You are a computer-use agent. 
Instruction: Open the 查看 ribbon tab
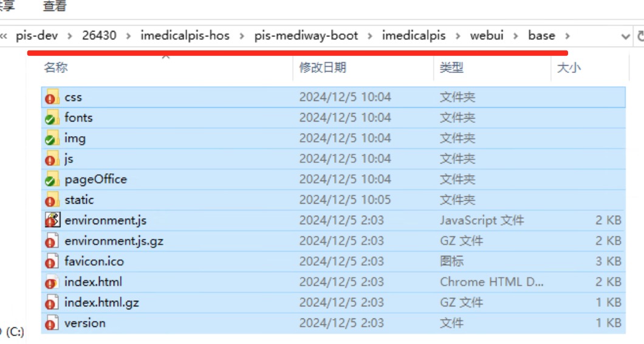[55, 7]
